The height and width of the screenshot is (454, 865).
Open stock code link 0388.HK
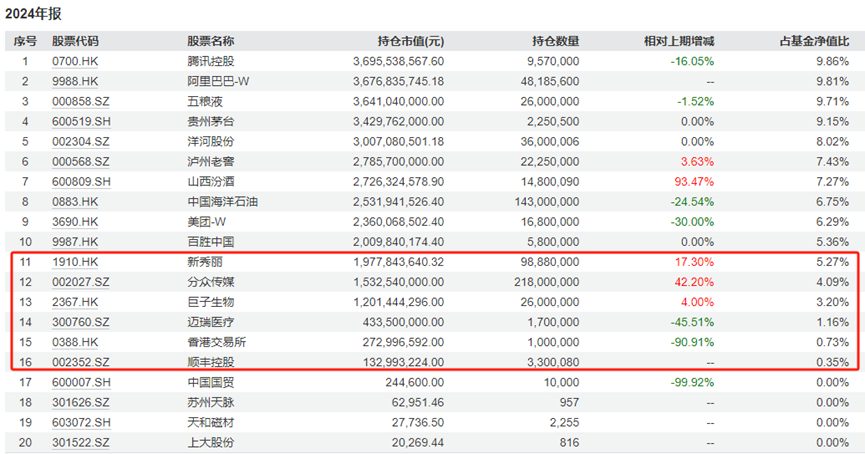click(x=75, y=342)
